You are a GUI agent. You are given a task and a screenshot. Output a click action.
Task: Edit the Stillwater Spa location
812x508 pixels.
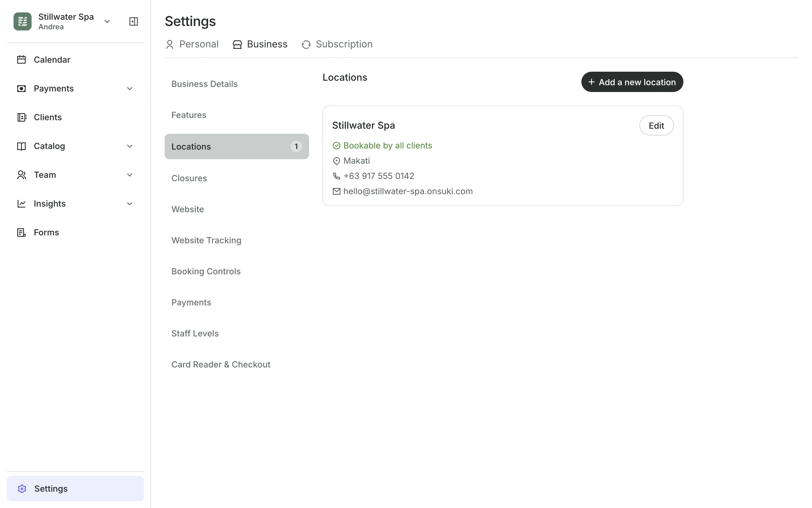[x=656, y=125]
